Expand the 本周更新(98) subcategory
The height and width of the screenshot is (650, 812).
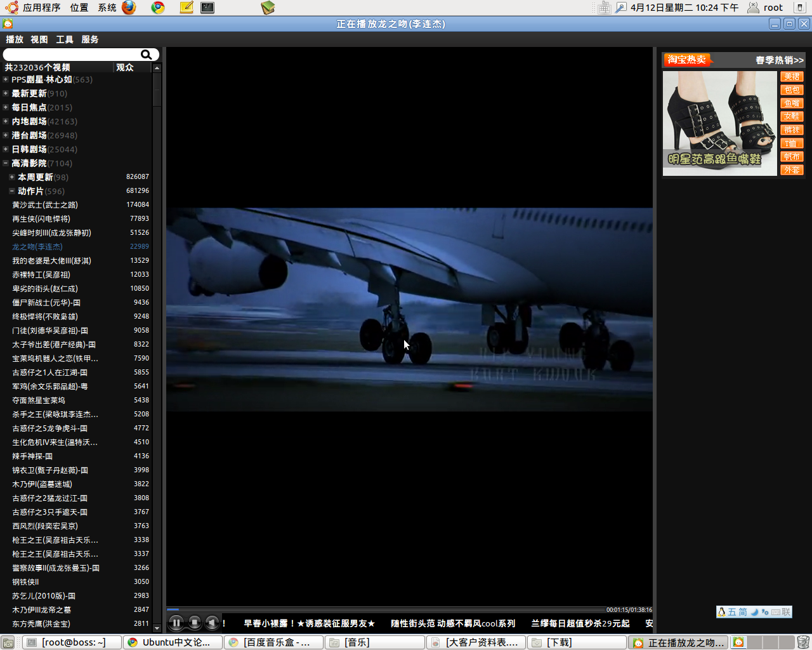coord(12,177)
